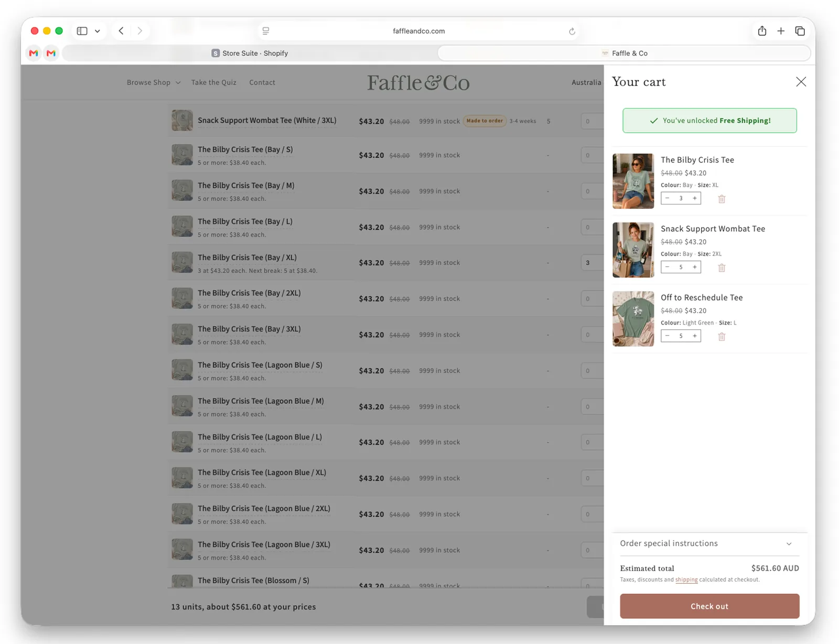Open Take the Quiz page
The image size is (839, 644).
[x=214, y=82]
